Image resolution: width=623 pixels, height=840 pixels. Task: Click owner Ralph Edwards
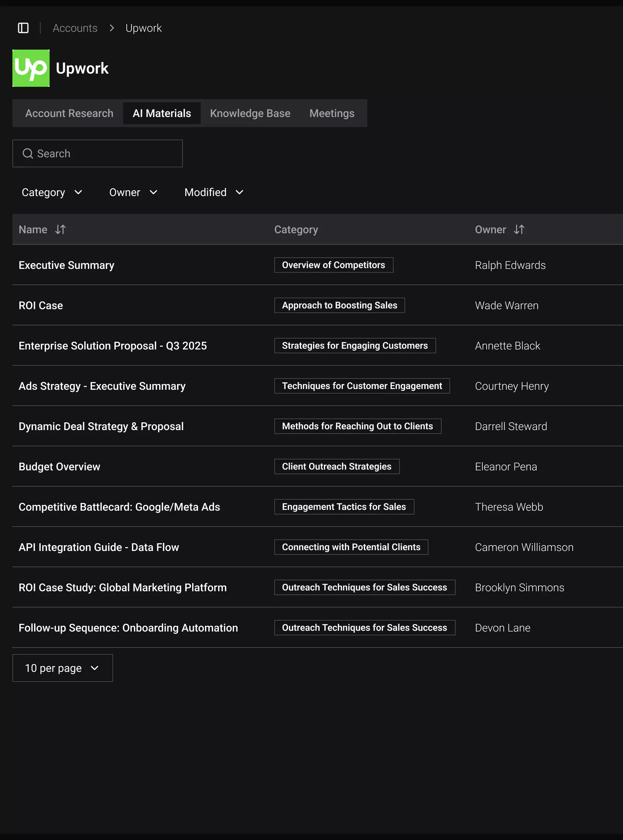point(510,265)
